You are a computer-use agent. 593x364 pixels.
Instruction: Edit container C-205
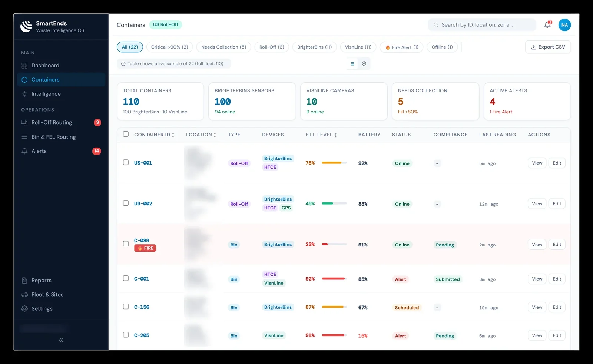click(x=557, y=335)
